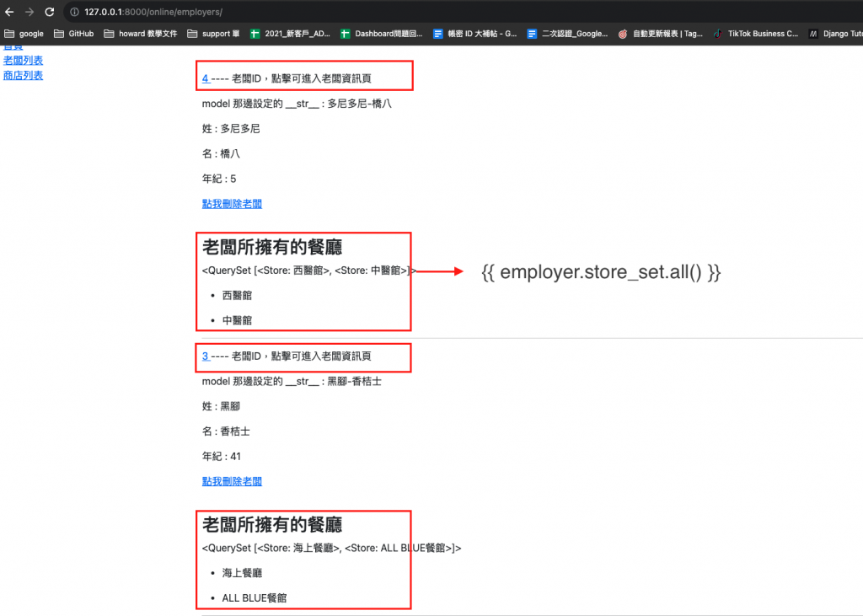The height and width of the screenshot is (616, 863).
Task: Click the __str__ line for 黑腳-香桔士
Action: 292,381
